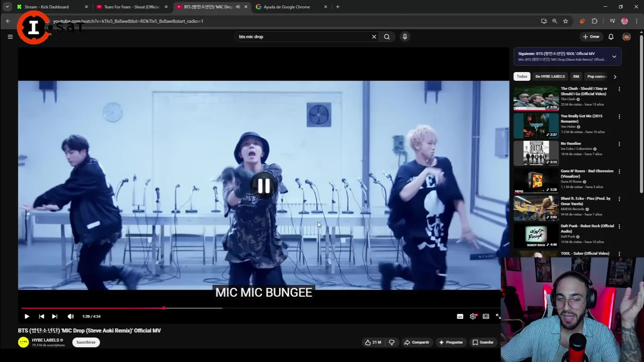Screen dimensions: 644x362
Task: Switch to theater mode view
Action: (x=486, y=316)
